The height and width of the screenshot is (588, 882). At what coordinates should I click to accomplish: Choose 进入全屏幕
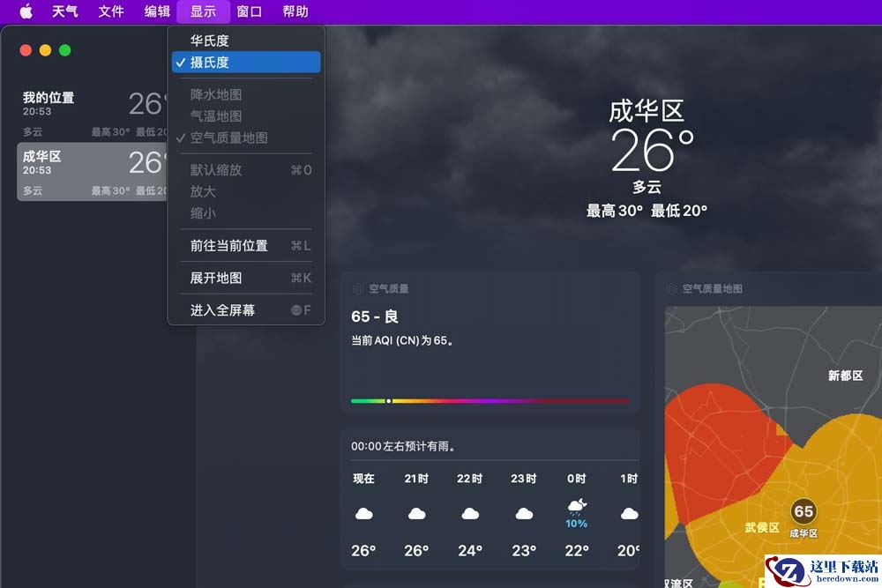coord(246,310)
